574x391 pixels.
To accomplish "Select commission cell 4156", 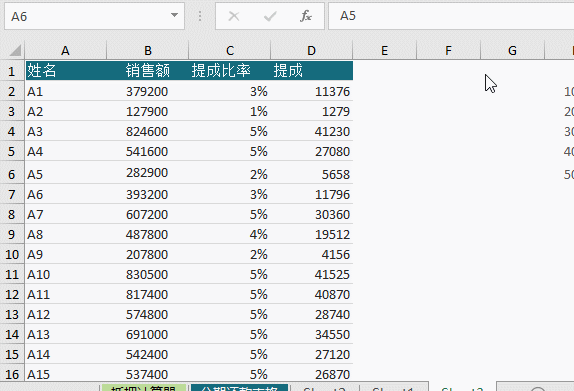I will (x=312, y=254).
